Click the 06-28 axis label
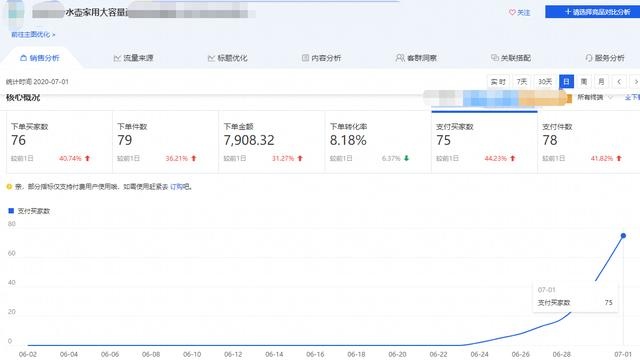640x363 pixels. [562, 354]
